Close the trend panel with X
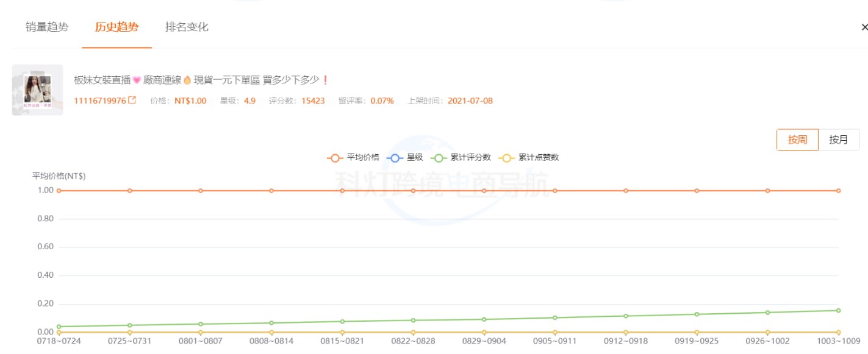This screenshot has height=354, width=868. point(864,27)
